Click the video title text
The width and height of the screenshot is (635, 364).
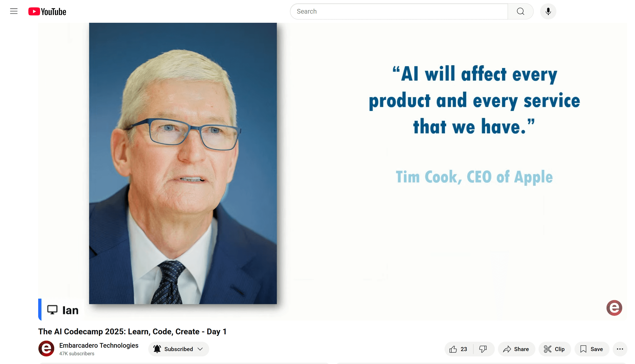coord(132,331)
